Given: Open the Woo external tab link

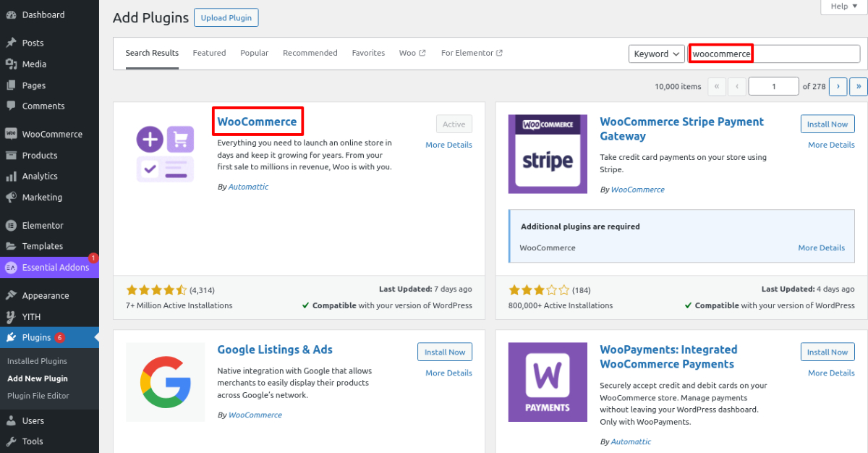Looking at the screenshot, I should point(412,53).
